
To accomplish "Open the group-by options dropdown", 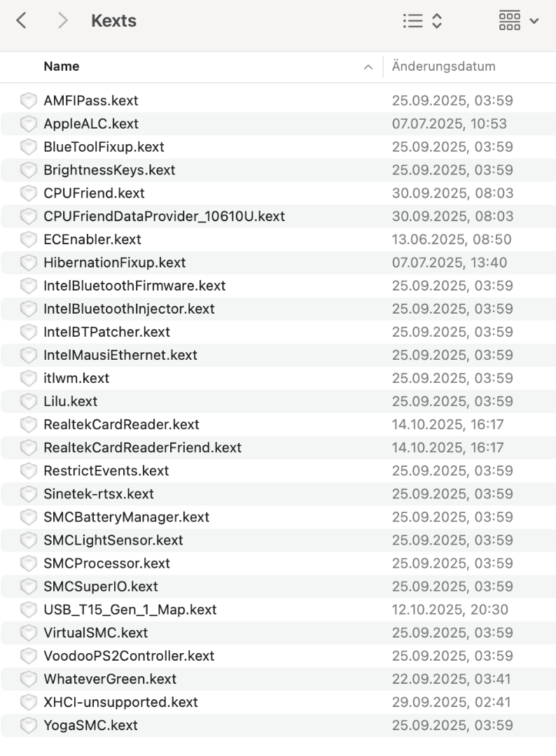I will pyautogui.click(x=518, y=22).
